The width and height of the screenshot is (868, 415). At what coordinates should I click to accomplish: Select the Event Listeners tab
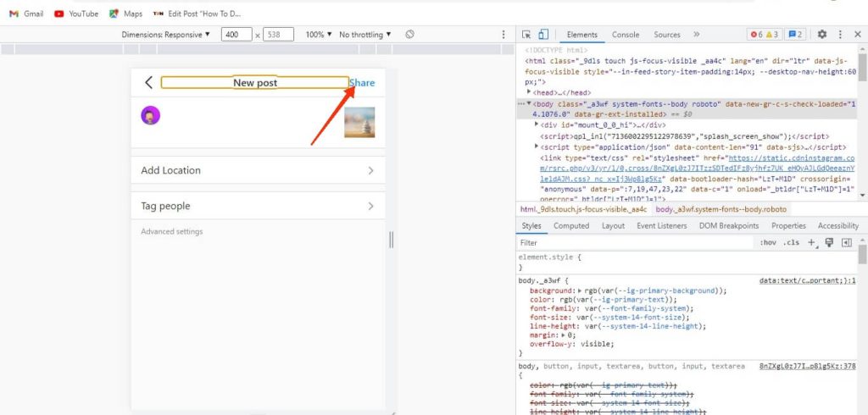(661, 226)
